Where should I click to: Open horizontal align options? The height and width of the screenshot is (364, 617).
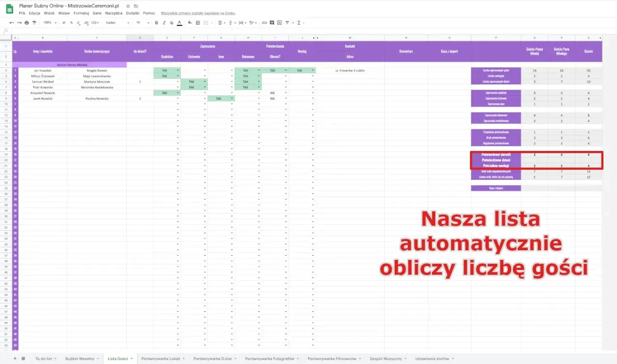coord(221,23)
